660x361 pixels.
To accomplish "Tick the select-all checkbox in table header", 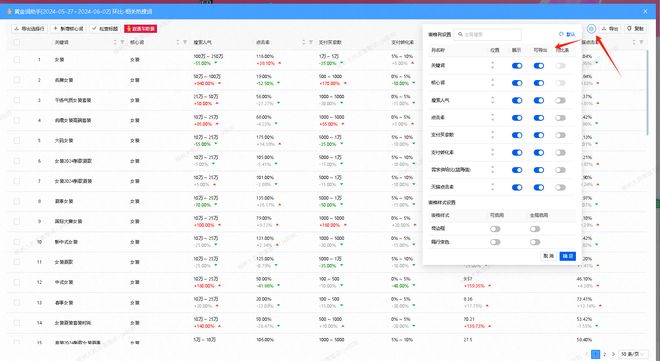I will tap(17, 42).
